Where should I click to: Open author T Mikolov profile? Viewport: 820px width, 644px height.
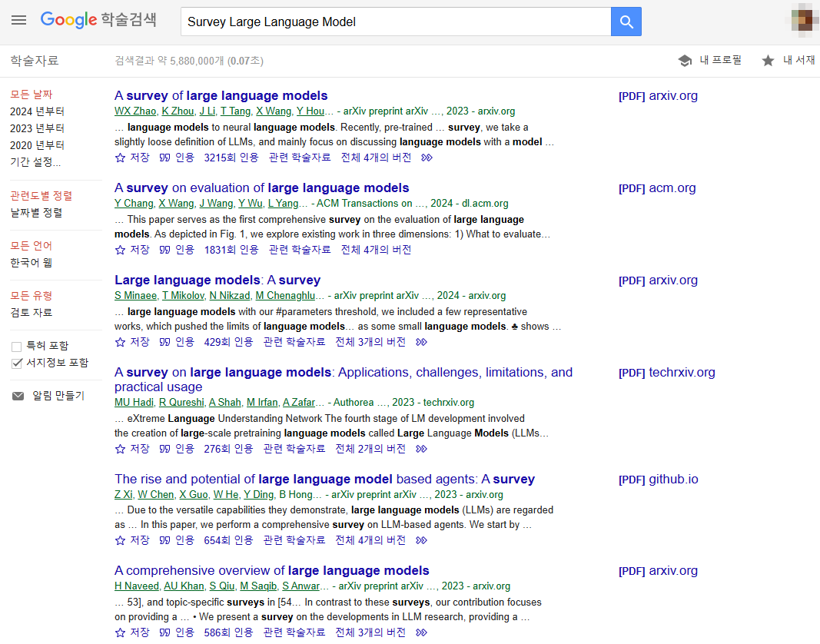183,296
